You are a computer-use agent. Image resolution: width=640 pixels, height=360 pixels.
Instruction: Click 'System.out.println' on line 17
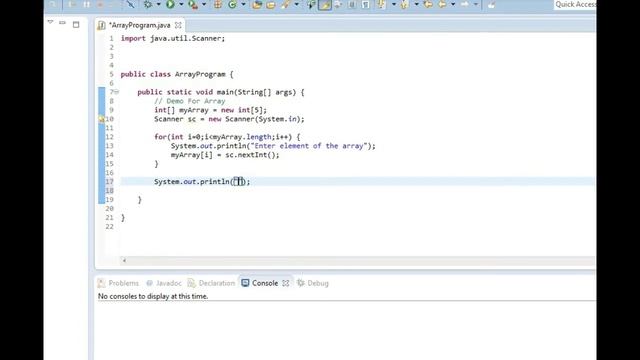click(192, 182)
